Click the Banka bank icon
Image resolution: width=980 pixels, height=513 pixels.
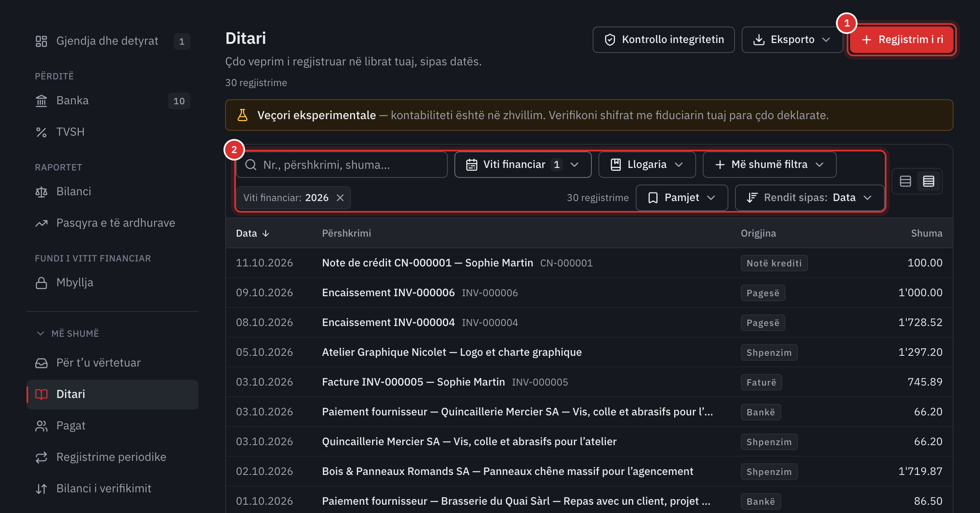coord(41,101)
